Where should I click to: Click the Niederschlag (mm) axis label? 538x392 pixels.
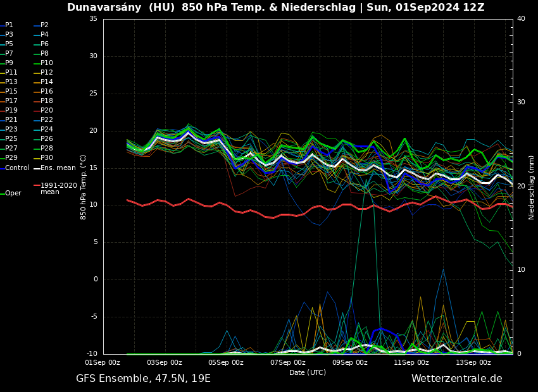coord(532,187)
